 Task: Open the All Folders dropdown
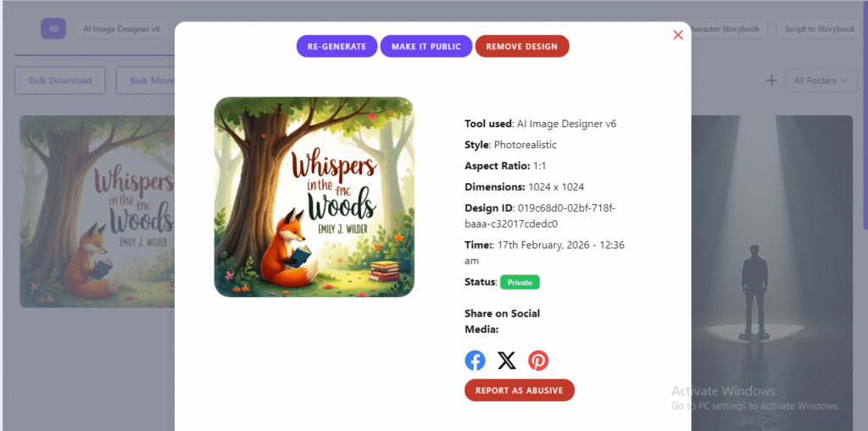821,80
